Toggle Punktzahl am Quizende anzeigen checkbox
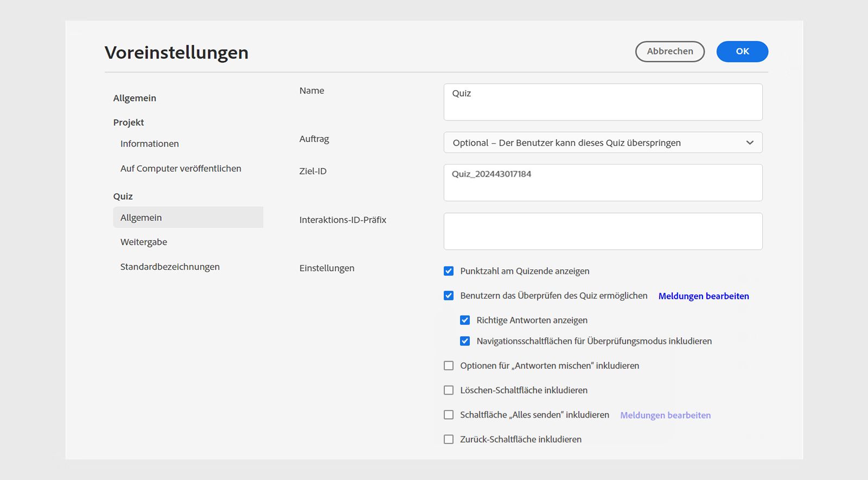 click(x=449, y=271)
